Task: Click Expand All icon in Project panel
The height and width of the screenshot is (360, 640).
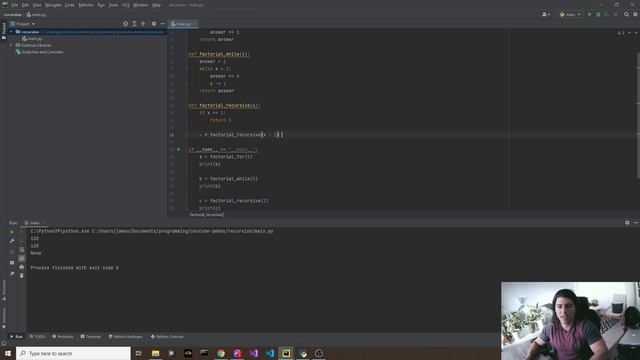Action: coord(134,24)
